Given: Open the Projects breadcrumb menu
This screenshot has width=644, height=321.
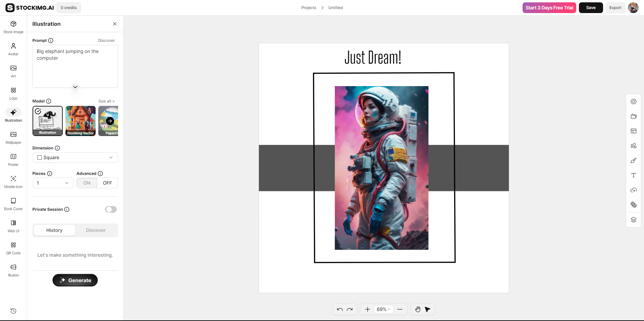Looking at the screenshot, I should click(308, 7).
